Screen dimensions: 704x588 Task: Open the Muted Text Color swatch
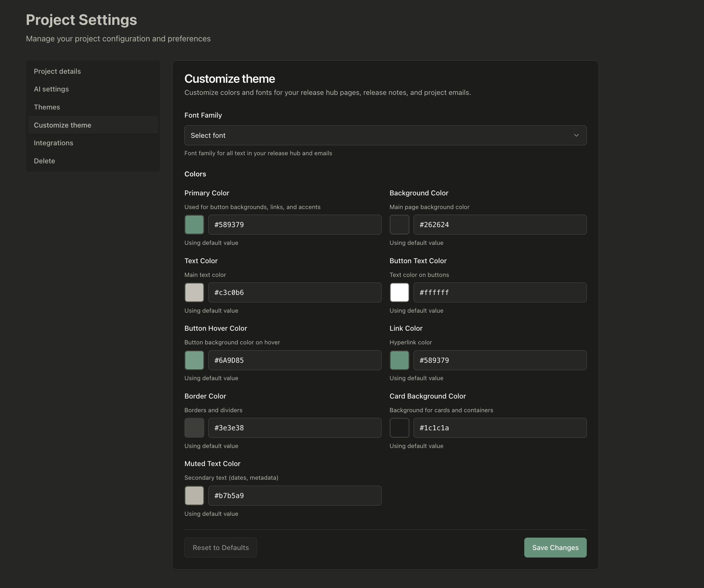(x=194, y=495)
